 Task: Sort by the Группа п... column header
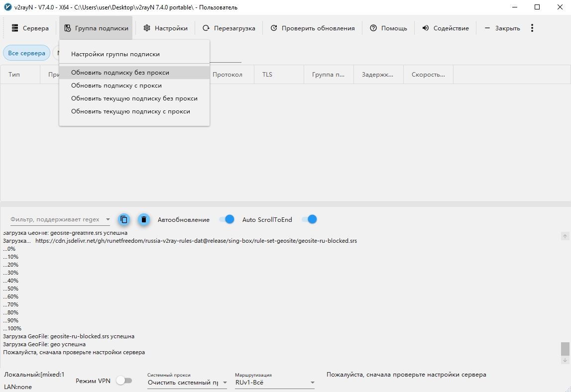click(x=329, y=74)
